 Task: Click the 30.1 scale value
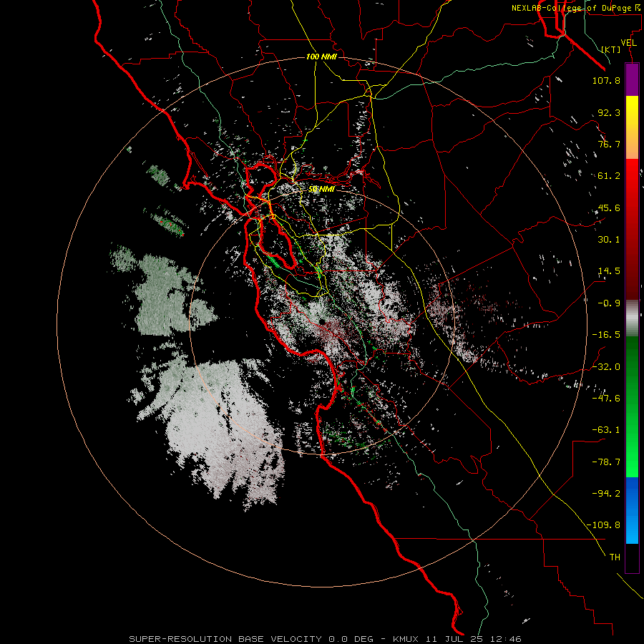609,240
